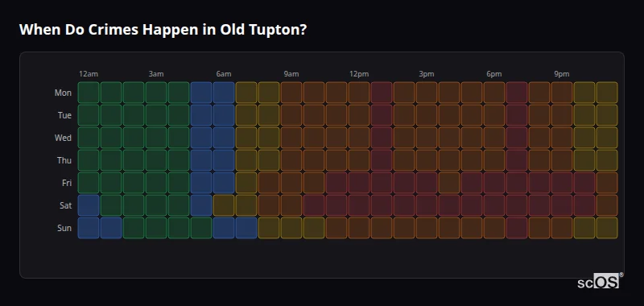This screenshot has height=306, width=644.
Task: Select the Sunday 8am cell
Action: point(269,228)
